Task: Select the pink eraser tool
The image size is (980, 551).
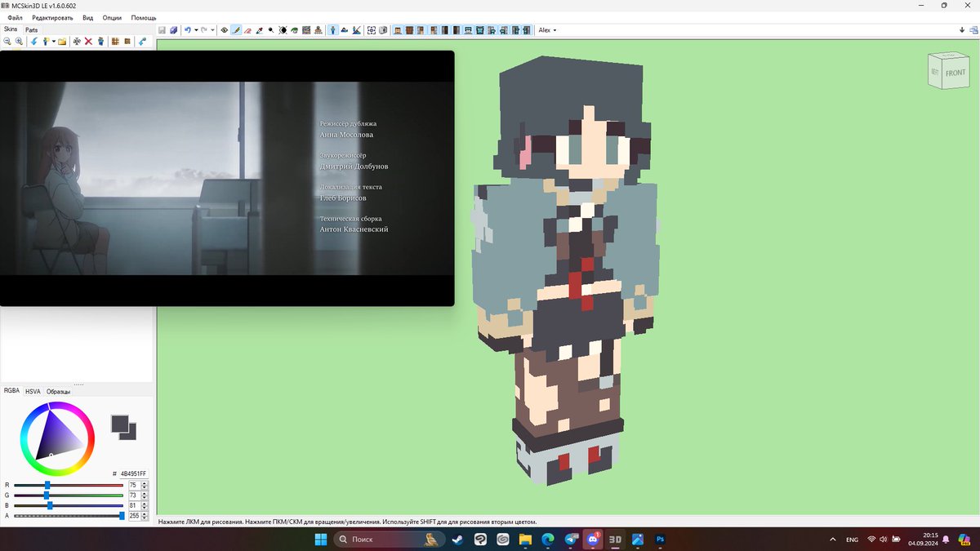Action: point(247,30)
